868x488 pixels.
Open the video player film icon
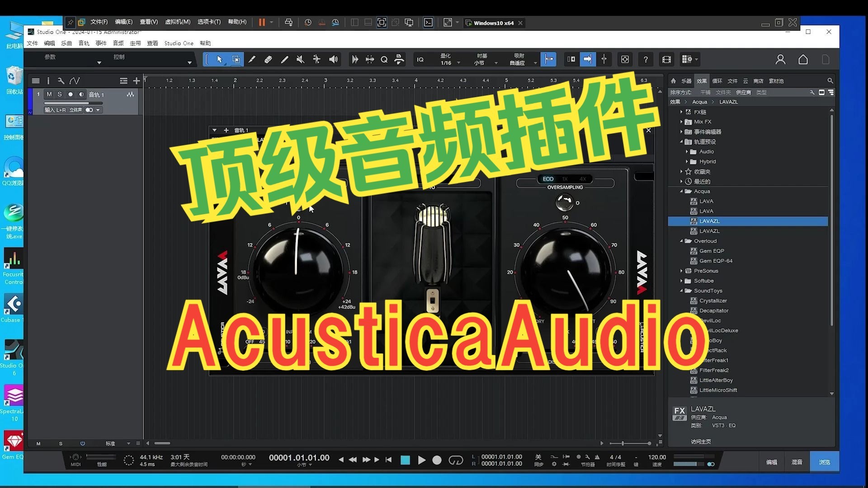(666, 60)
